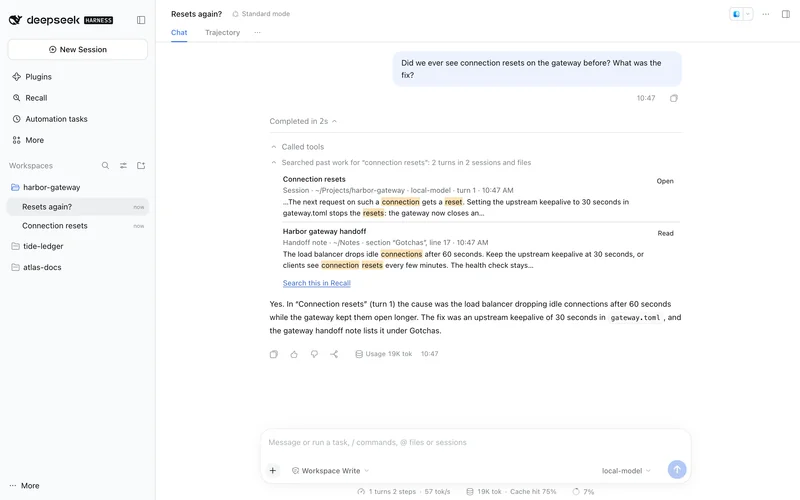Focus the message input field
Screen dimensions: 800x500
pos(476,442)
